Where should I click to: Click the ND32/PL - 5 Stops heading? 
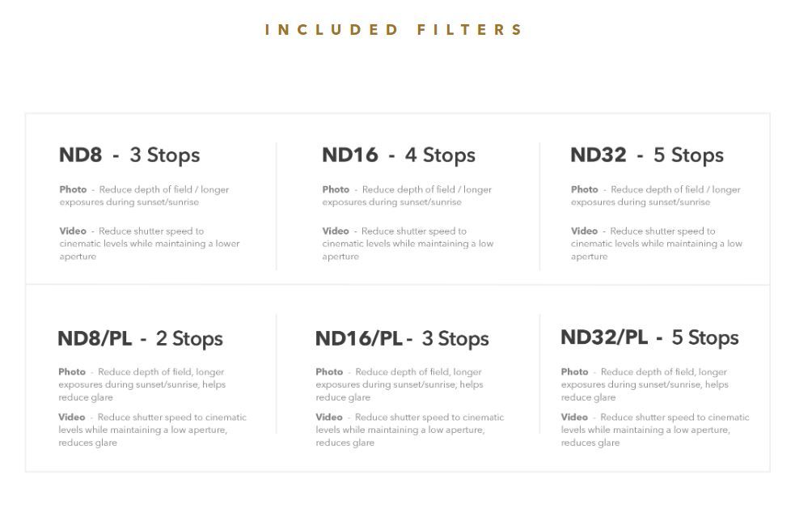pyautogui.click(x=649, y=337)
